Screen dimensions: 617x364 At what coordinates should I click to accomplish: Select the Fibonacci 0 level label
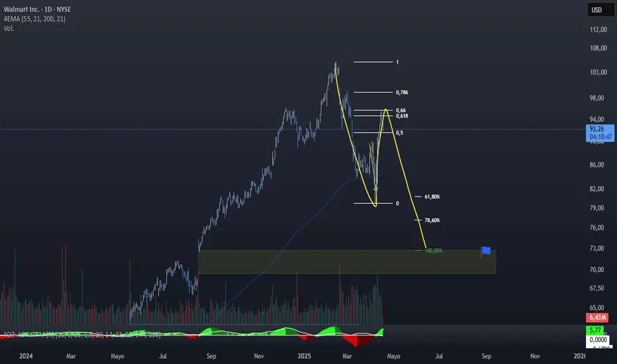click(397, 203)
